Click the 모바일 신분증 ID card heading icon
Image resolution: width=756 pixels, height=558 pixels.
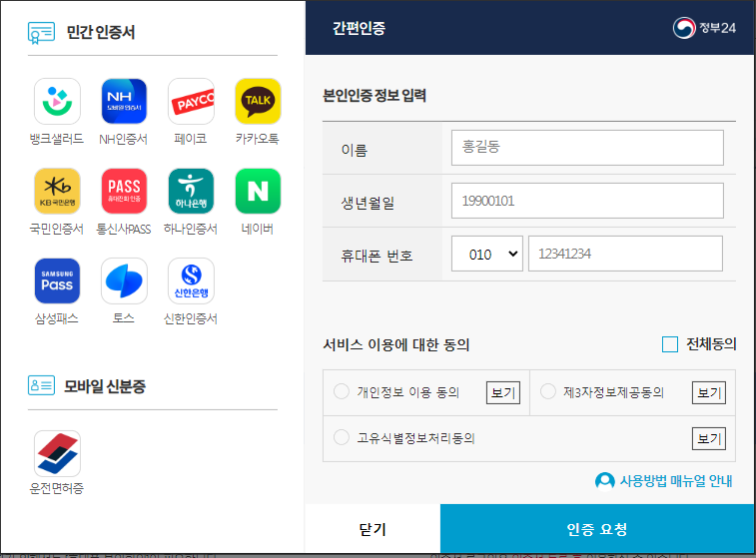click(x=41, y=385)
